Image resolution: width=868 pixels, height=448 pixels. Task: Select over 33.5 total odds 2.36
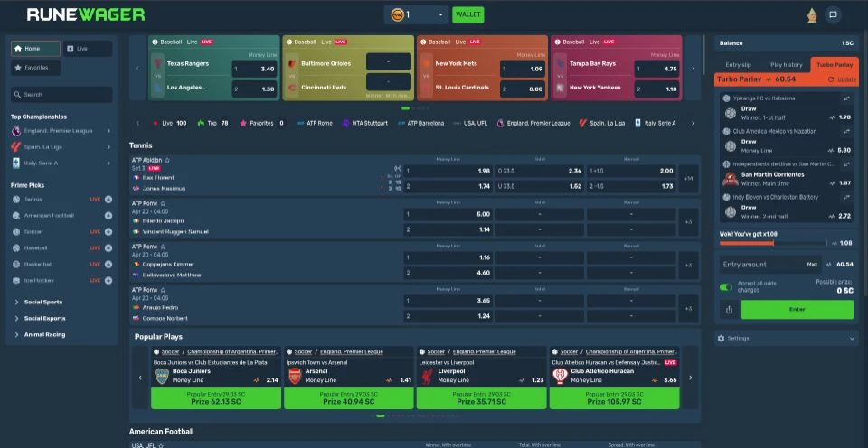pos(539,171)
